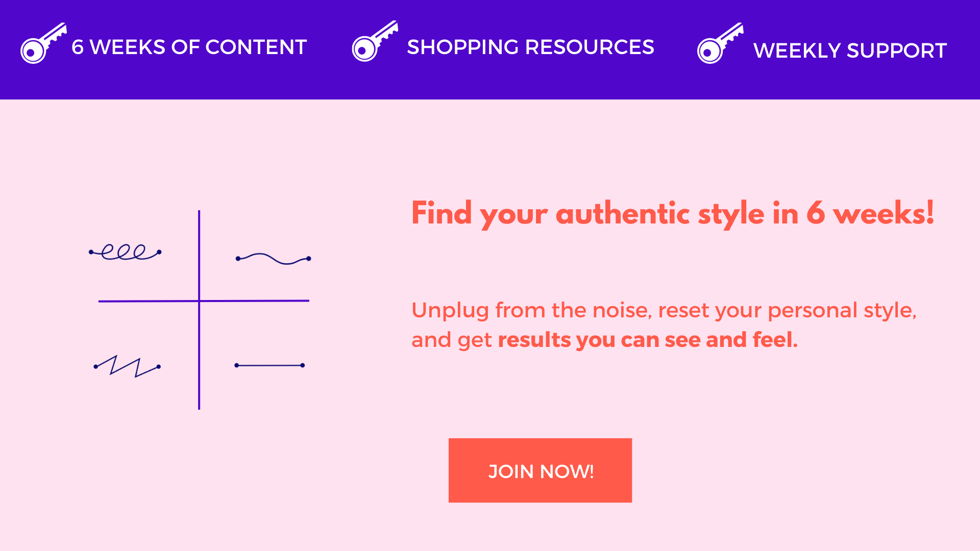This screenshot has width=980, height=551.
Task: Click the 6 WEEKS OF CONTENT label
Action: coord(189,47)
